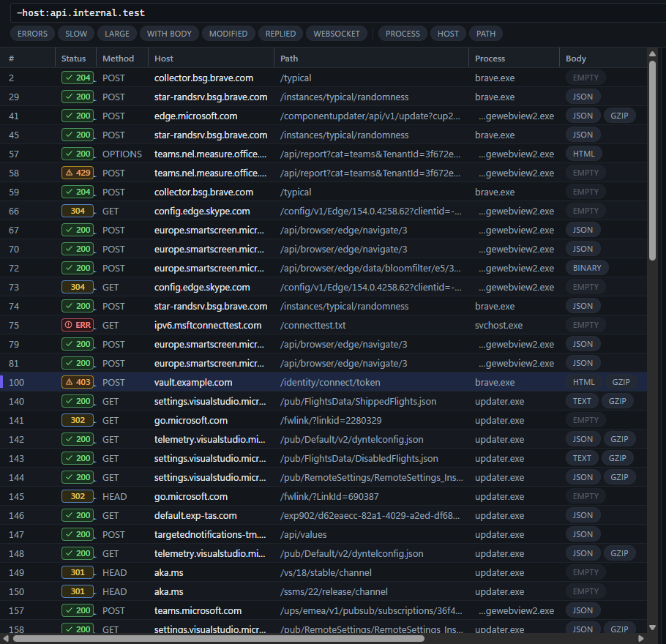
Task: Click the TEXT body tag in row 143
Action: 582,458
